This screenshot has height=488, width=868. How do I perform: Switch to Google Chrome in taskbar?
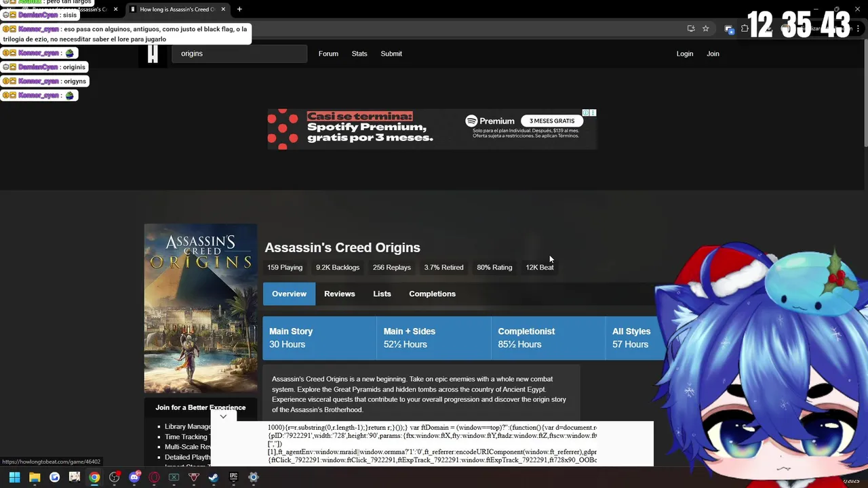(94, 477)
